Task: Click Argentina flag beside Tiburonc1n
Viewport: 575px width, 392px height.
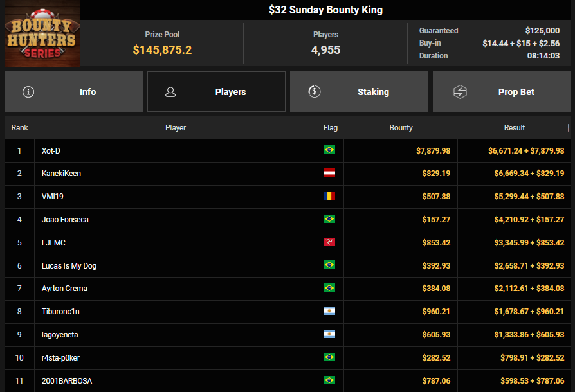Action: [x=329, y=312]
